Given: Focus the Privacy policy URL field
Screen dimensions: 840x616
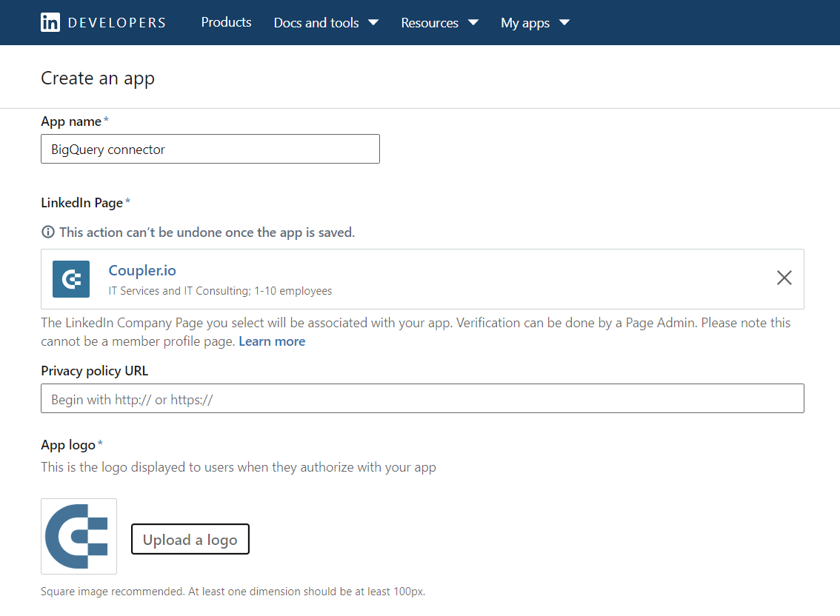Looking at the screenshot, I should [x=422, y=398].
